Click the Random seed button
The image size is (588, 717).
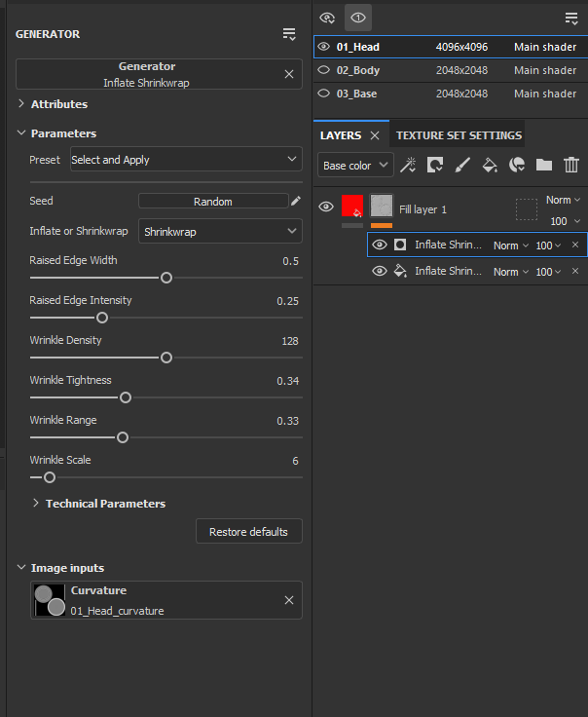(x=213, y=202)
